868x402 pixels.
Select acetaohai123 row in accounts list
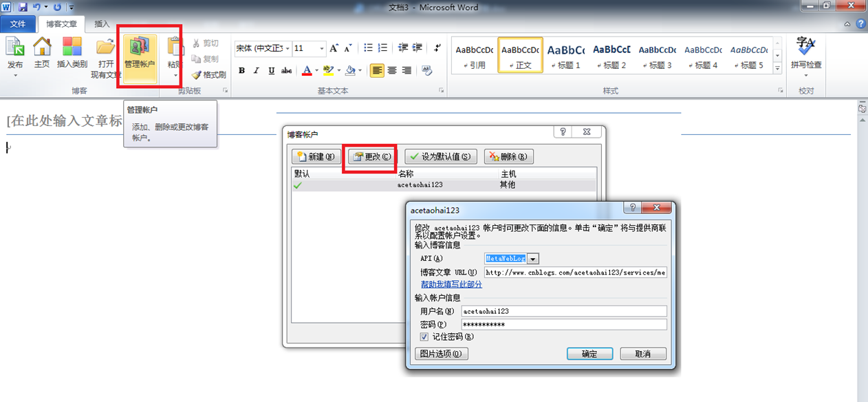click(444, 185)
